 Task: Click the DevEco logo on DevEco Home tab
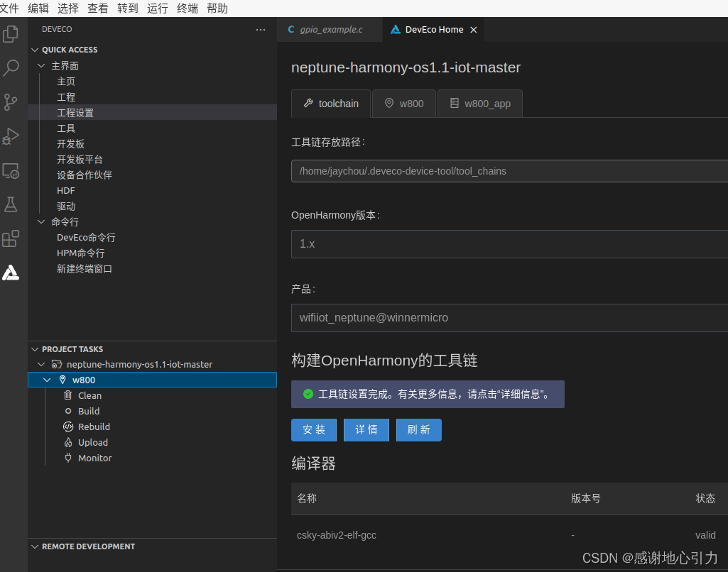(x=395, y=30)
